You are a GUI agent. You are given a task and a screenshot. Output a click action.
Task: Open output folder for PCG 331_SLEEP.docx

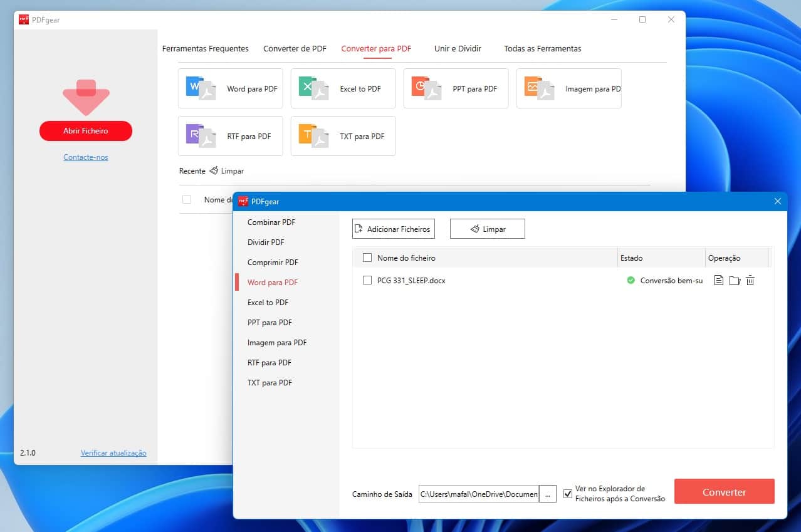tap(735, 281)
